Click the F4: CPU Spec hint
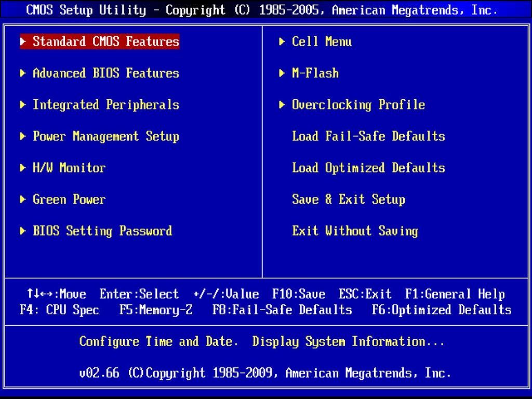 (x=59, y=310)
